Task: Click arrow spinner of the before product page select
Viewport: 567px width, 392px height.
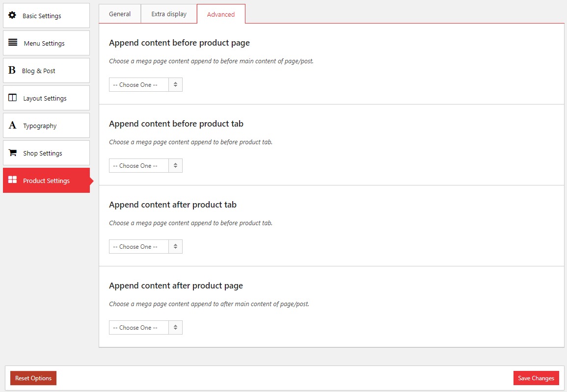Action: click(x=175, y=85)
